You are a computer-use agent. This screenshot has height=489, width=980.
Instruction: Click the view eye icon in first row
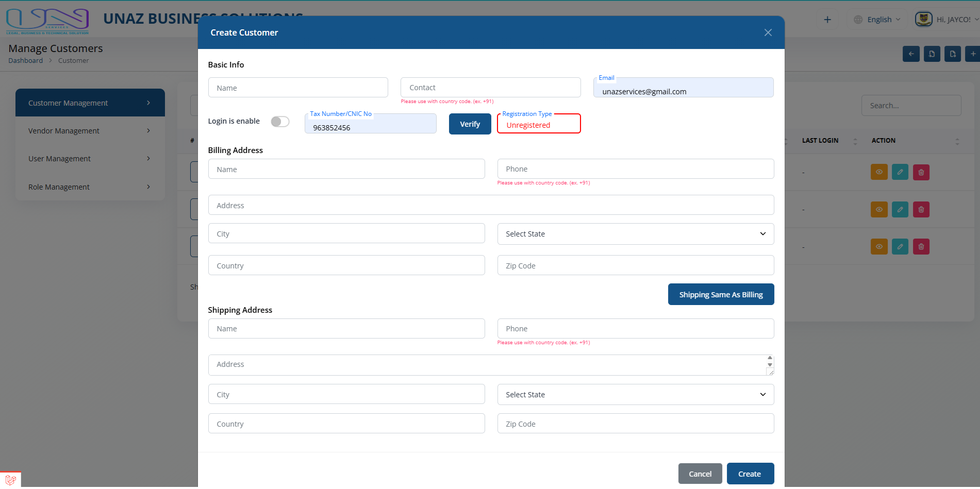click(879, 172)
